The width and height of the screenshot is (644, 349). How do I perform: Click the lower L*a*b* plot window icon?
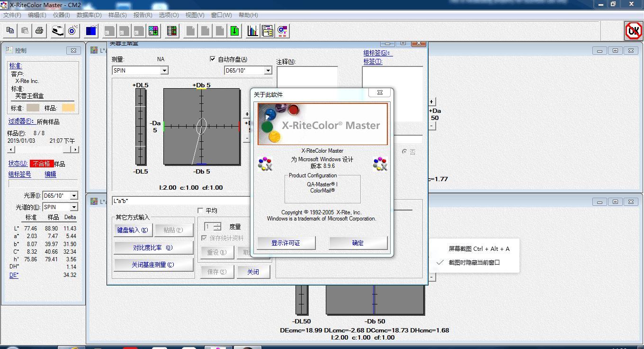click(94, 201)
